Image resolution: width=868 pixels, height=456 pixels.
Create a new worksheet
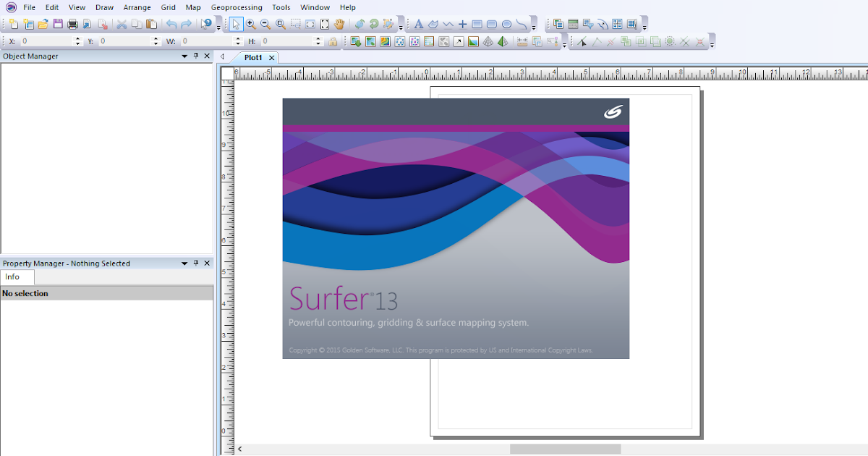(x=28, y=24)
